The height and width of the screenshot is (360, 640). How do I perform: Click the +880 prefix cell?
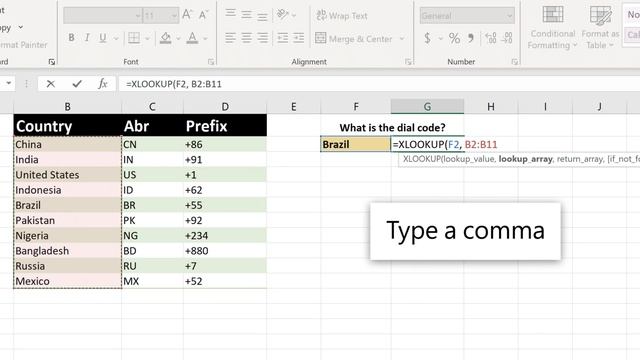click(x=225, y=251)
